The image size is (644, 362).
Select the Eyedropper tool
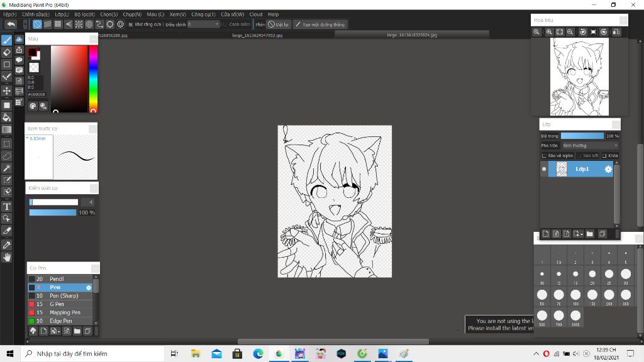[x=6, y=245]
